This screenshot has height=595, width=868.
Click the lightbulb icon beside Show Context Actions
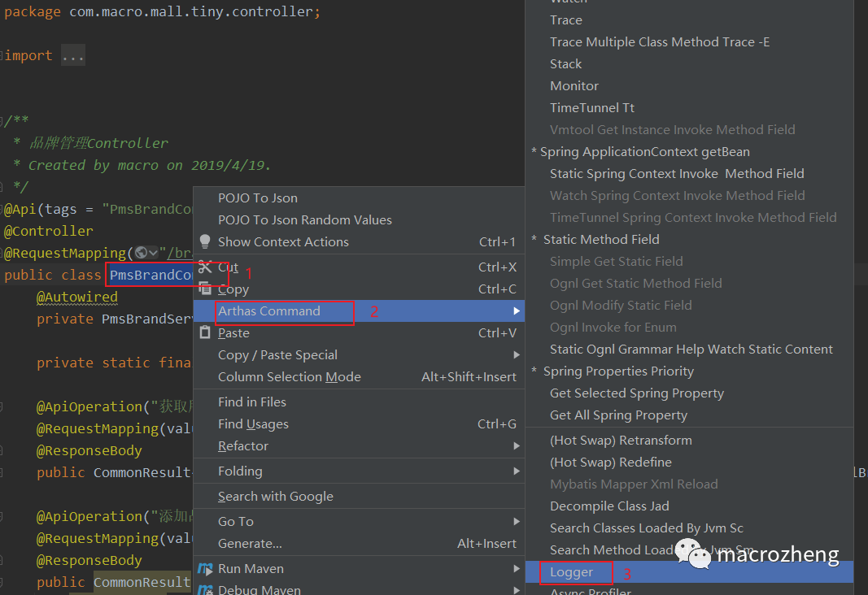[205, 241]
